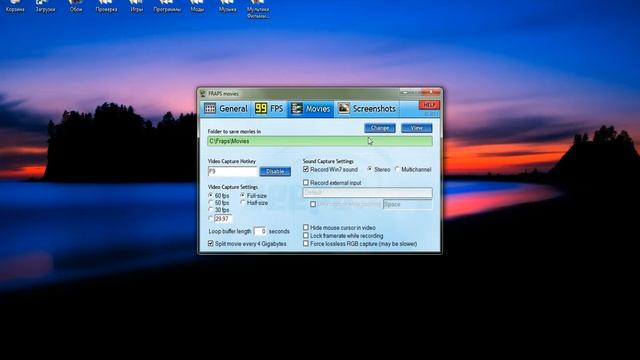The width and height of the screenshot is (640, 360).
Task: Select the Multichannel sound option
Action: [397, 169]
